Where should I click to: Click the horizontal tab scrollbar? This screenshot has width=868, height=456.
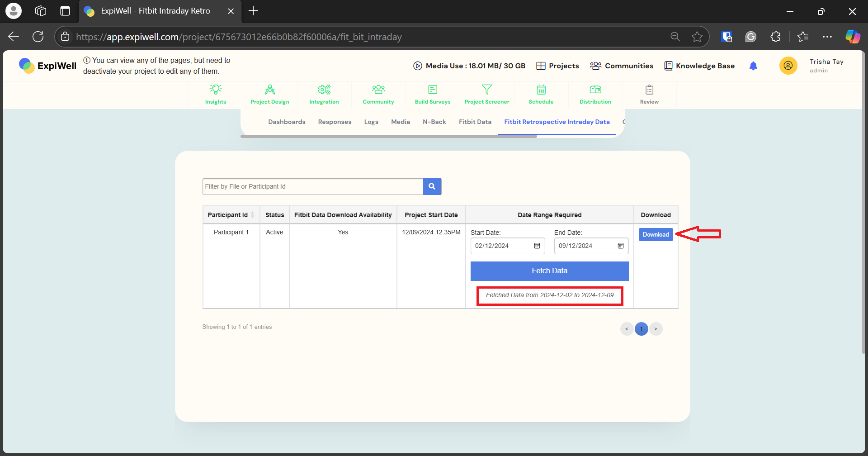point(389,136)
